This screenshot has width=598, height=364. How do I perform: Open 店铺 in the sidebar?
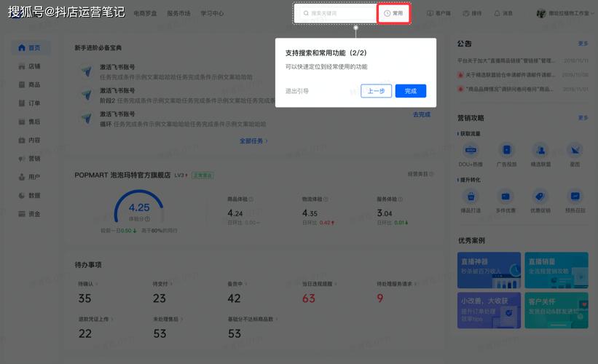pos(29,66)
